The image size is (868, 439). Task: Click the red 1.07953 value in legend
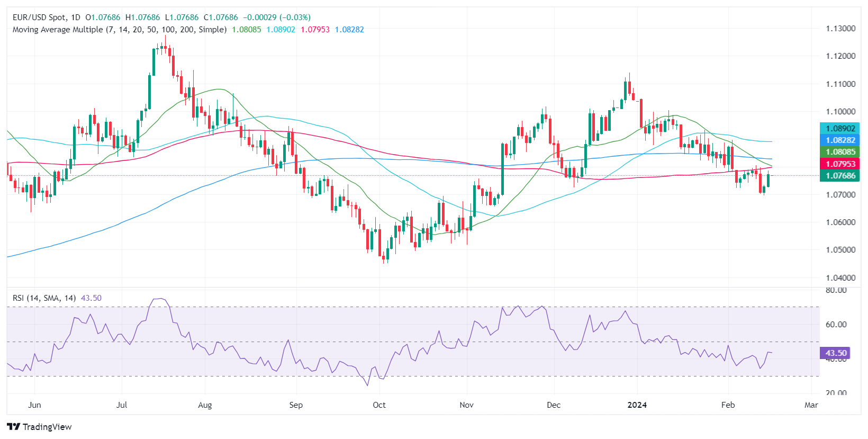(x=315, y=30)
